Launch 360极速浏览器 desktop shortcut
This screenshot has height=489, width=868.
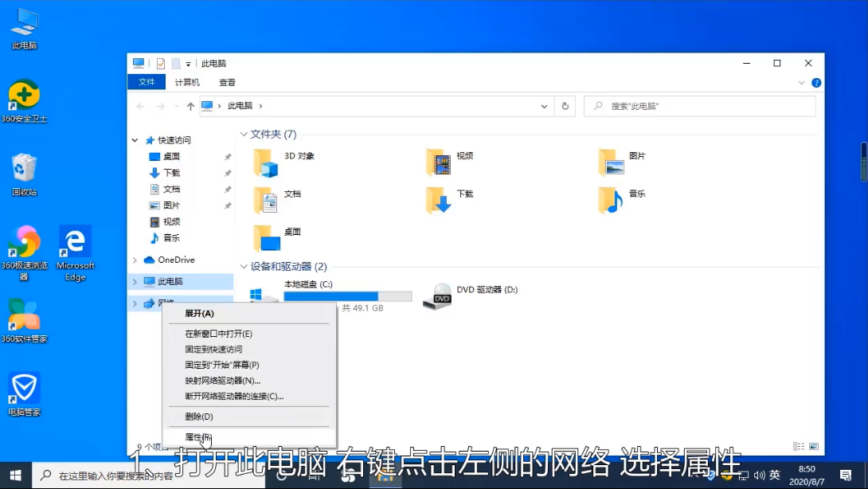(x=25, y=253)
